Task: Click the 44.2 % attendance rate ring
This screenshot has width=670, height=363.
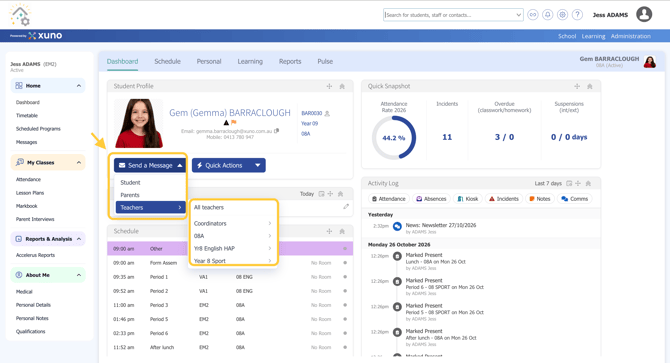Action: pyautogui.click(x=394, y=138)
